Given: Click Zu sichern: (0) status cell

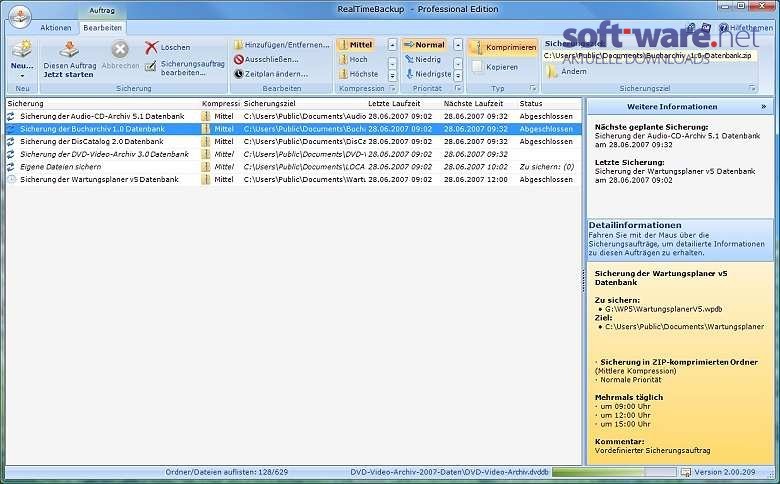Looking at the screenshot, I should (x=547, y=167).
